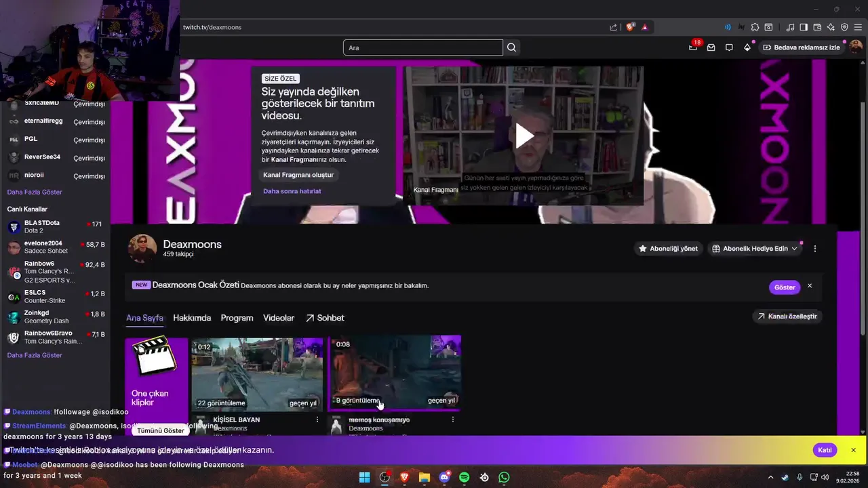Image resolution: width=868 pixels, height=488 pixels.
Task: Switch to the Program tab
Action: pyautogui.click(x=237, y=318)
